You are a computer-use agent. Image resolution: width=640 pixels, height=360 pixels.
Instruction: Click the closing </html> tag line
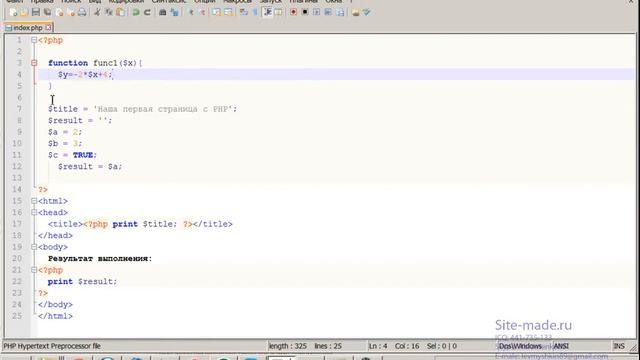[x=55, y=316]
